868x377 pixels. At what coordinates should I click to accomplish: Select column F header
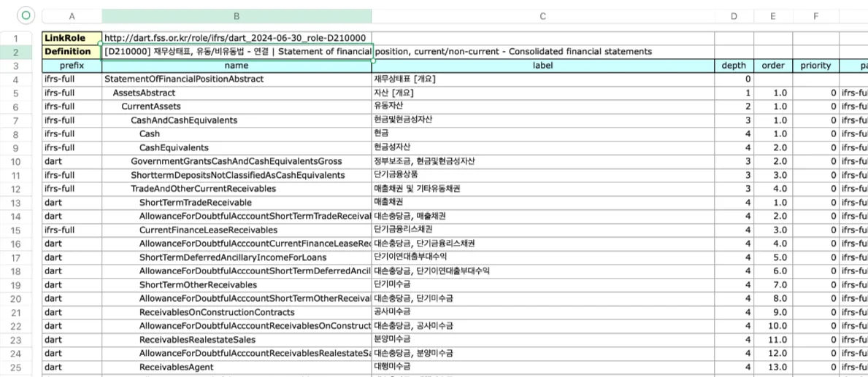point(815,17)
